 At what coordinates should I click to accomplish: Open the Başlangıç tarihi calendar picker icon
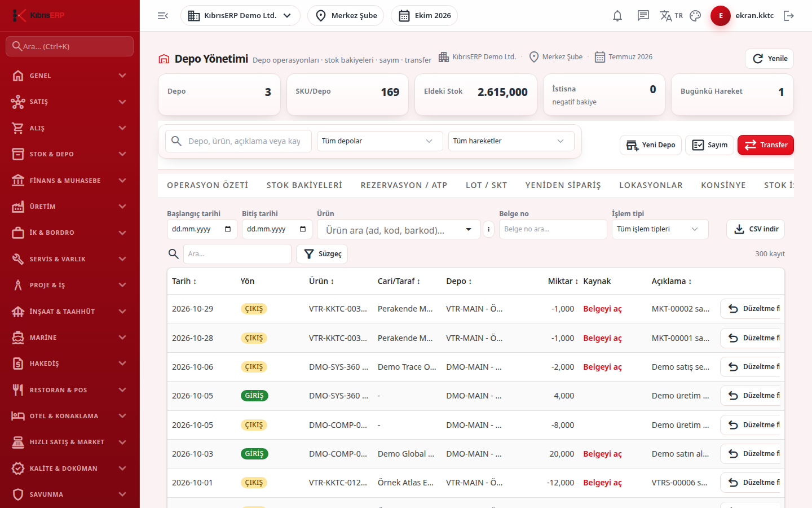pyautogui.click(x=228, y=229)
